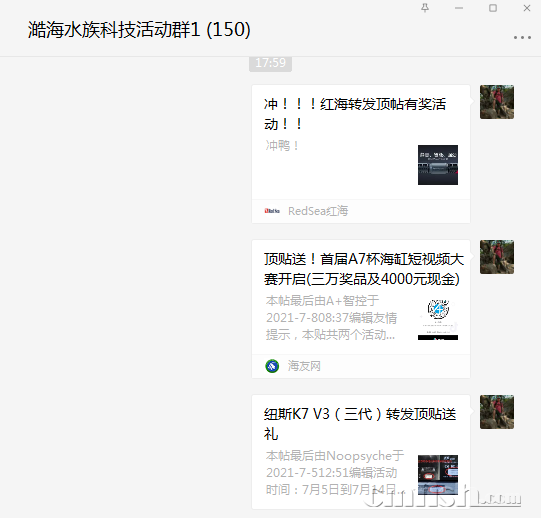Open the 纽斯K7 V3（三代）转发顶贴送礼 link
The height and width of the screenshot is (518, 541).
click(x=361, y=452)
